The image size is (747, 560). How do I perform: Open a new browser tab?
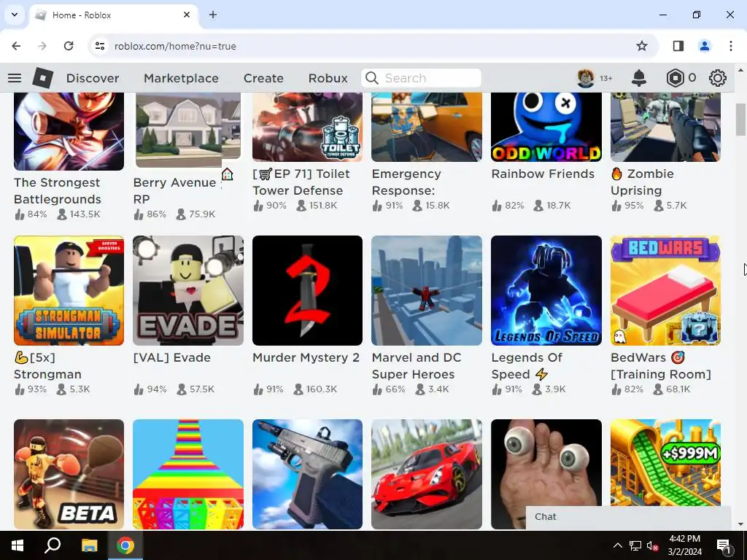tap(213, 15)
